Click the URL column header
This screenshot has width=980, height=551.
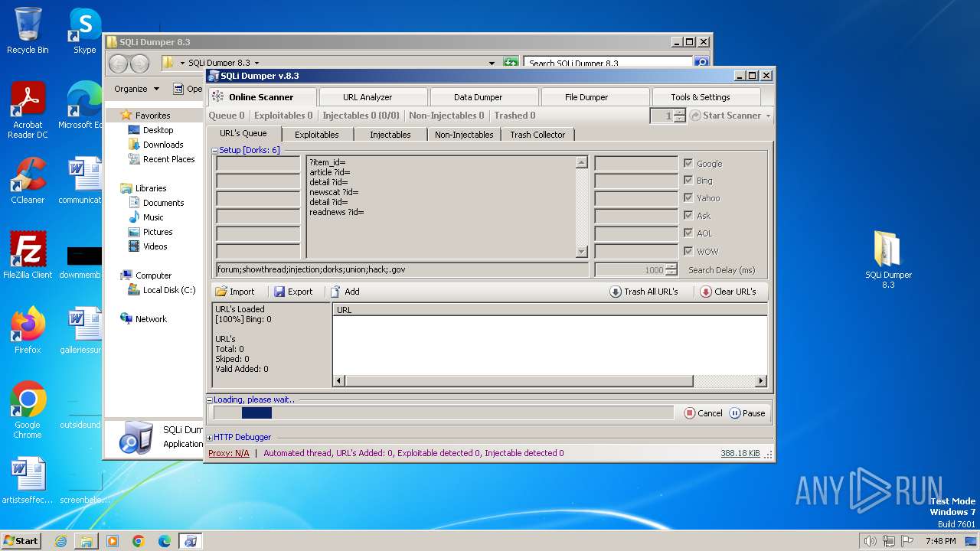pyautogui.click(x=550, y=310)
